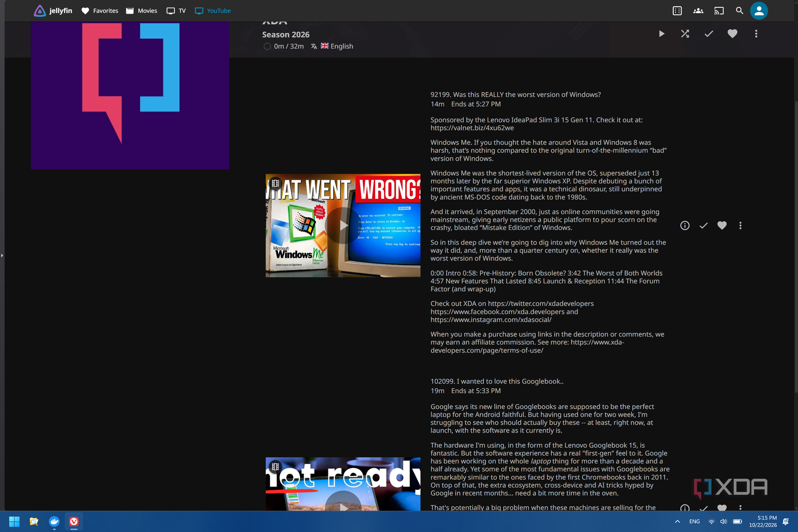798x532 pixels.
Task: Open the search magnifier
Action: point(739,11)
